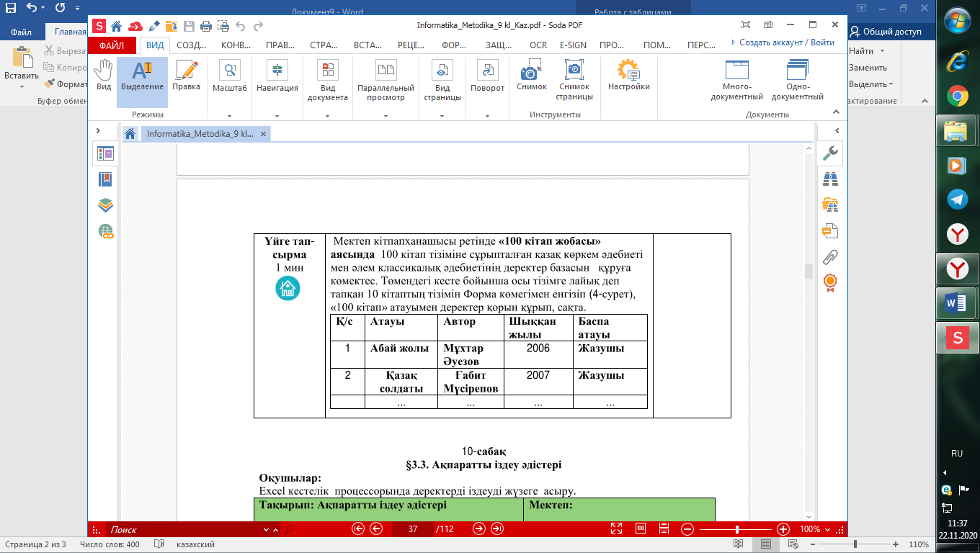Open Telegram from the Windows taskbar
This screenshot has width=980, height=553.
(957, 199)
